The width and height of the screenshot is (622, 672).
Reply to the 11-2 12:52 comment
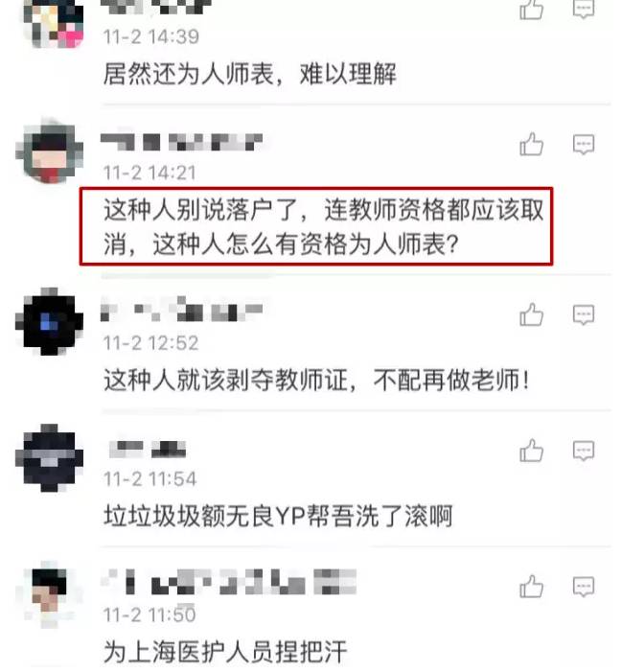click(584, 315)
